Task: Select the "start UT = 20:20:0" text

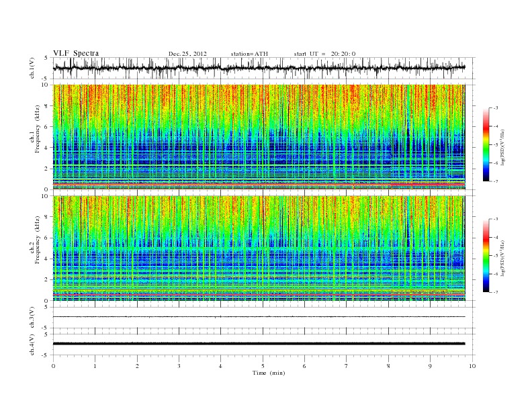Action: 324,54
